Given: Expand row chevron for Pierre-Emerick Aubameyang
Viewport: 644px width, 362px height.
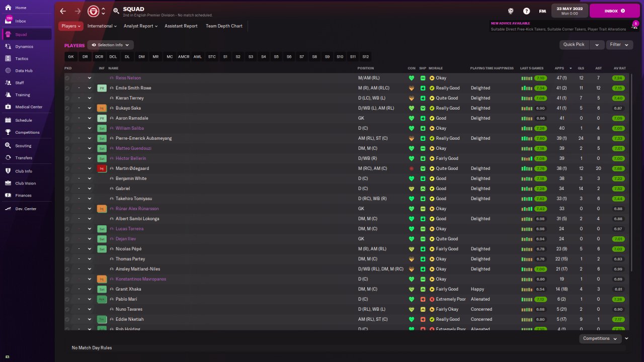Looking at the screenshot, I should (90, 138).
